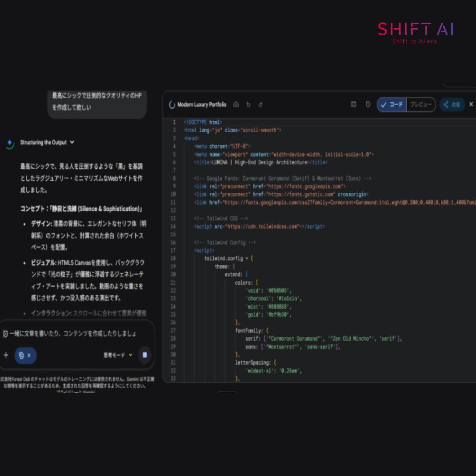Click the fonts.googleapis.com preconnect line
This screenshot has width=476, height=476.
click(270, 186)
